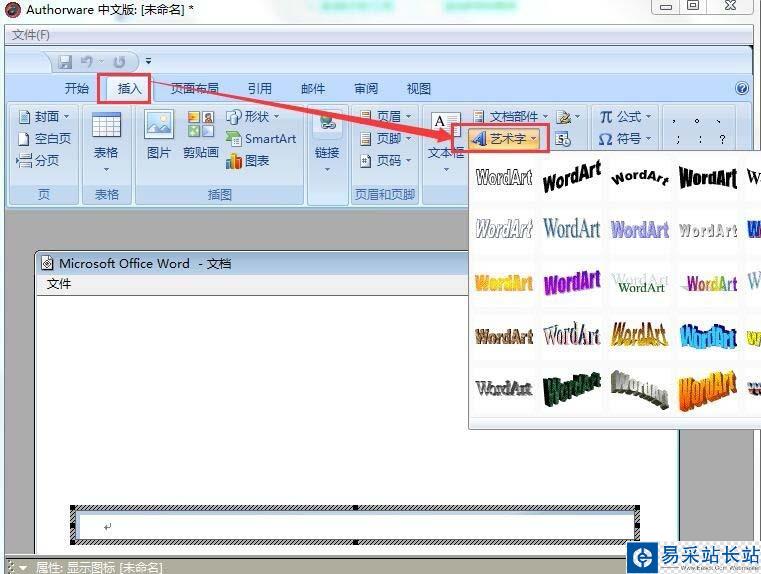Switch to the 页面布局 ribbon tab
Screen dimensions: 761x574
pyautogui.click(x=194, y=88)
